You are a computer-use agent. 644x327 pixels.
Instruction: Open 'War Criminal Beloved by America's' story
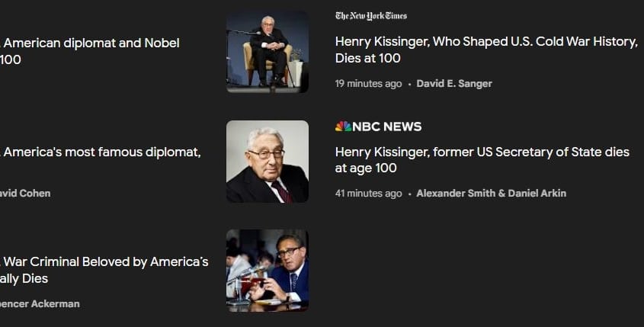pyautogui.click(x=104, y=270)
